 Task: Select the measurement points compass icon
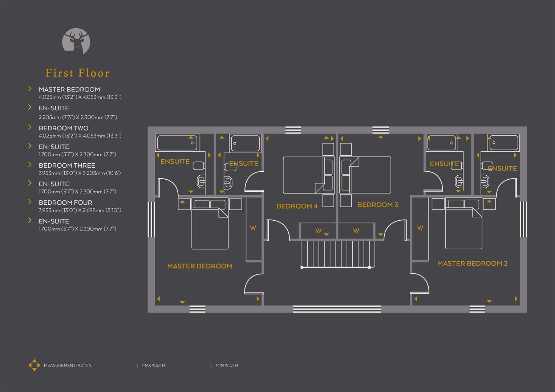[35, 366]
